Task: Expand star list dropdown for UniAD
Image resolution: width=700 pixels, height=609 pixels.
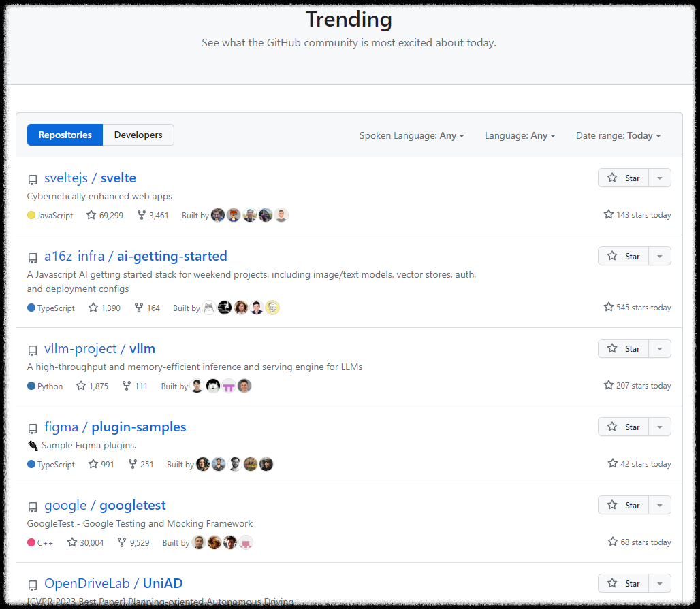Action: tap(660, 583)
